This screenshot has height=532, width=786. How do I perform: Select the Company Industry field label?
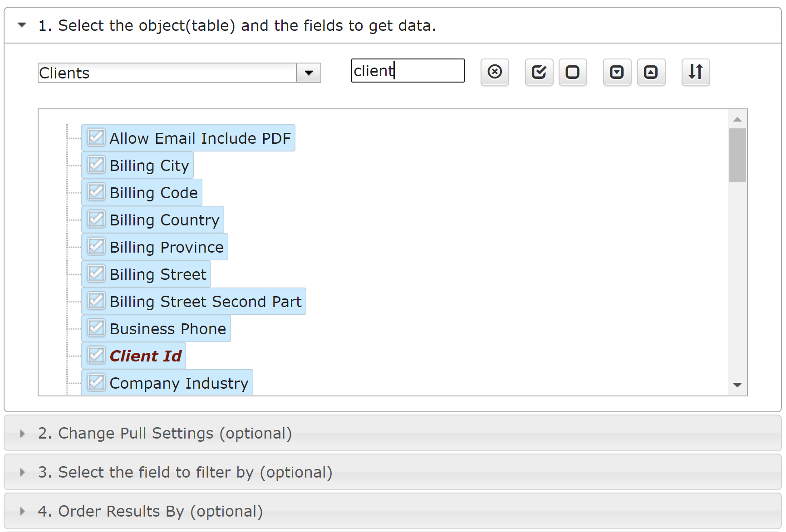[179, 383]
